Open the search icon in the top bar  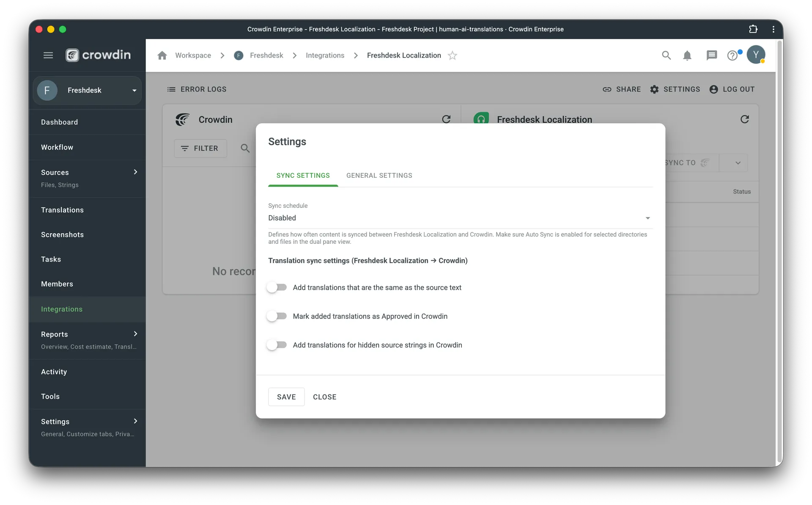coord(666,55)
